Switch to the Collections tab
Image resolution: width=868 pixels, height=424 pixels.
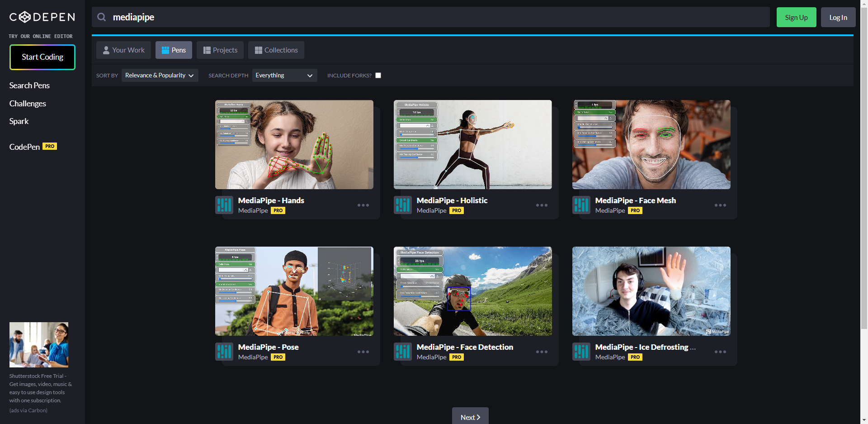point(276,50)
